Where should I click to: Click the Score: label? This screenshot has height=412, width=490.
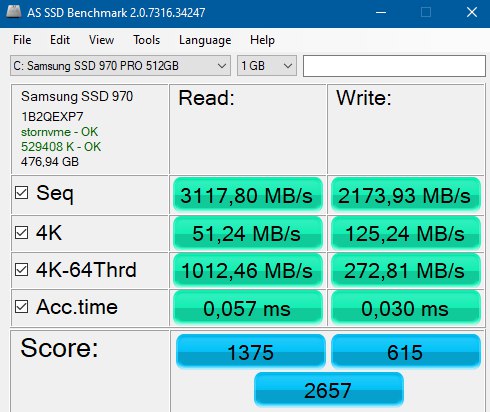click(x=59, y=348)
